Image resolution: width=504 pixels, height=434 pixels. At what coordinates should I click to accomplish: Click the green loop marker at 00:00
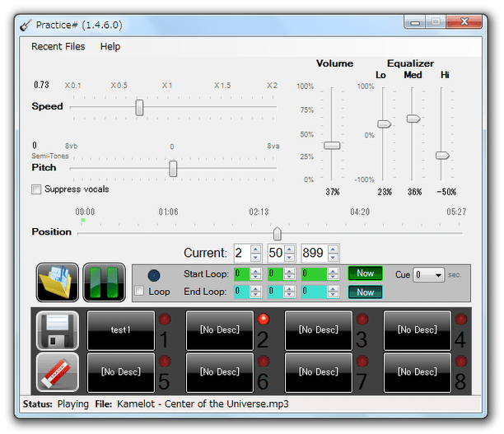pos(83,220)
